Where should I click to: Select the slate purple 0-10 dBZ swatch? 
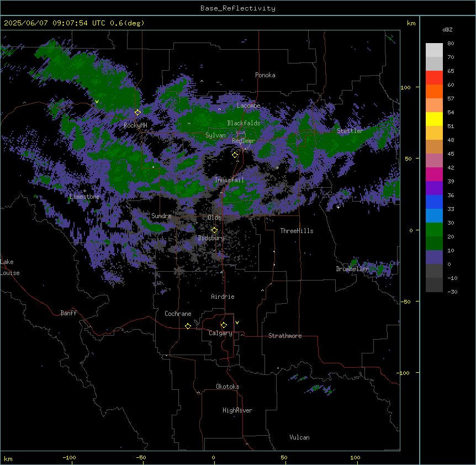434,257
